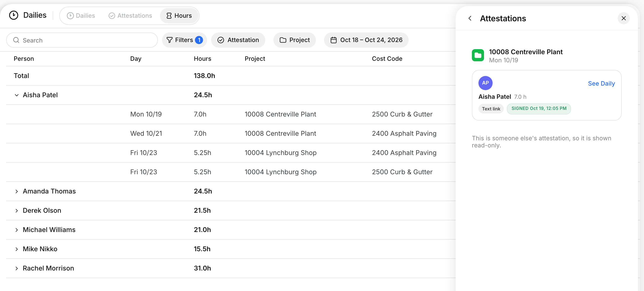
Task: Click the 10008 Centreville Plant panel title
Action: [x=526, y=52]
